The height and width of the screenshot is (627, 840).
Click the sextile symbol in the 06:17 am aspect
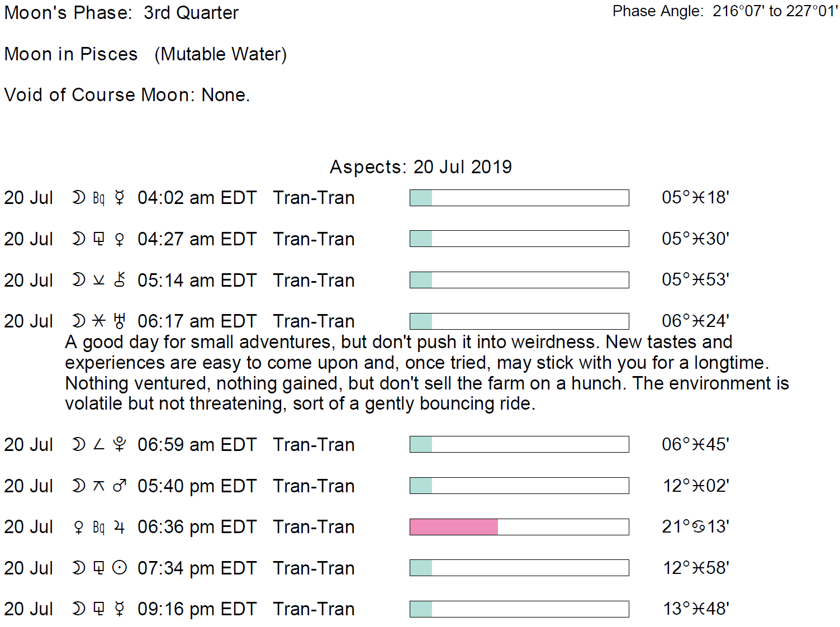[99, 321]
